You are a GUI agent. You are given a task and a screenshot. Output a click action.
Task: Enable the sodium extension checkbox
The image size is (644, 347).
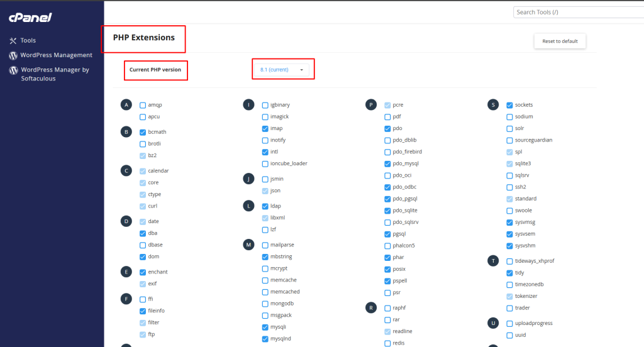point(509,117)
